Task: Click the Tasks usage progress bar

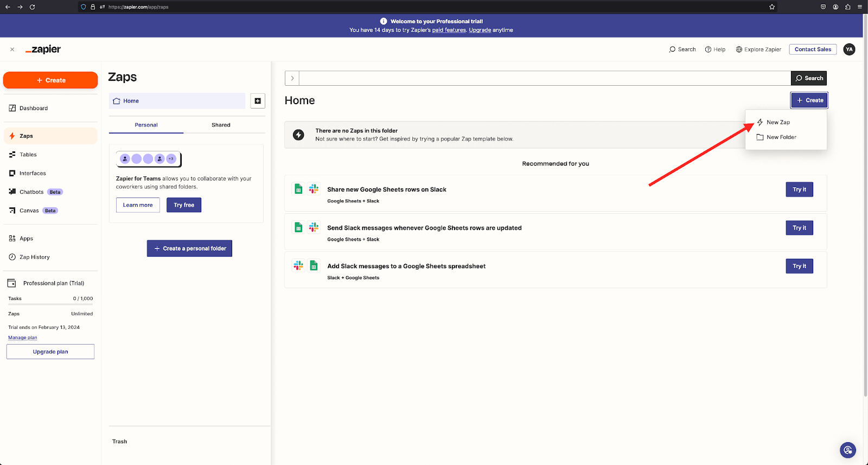Action: (x=50, y=304)
